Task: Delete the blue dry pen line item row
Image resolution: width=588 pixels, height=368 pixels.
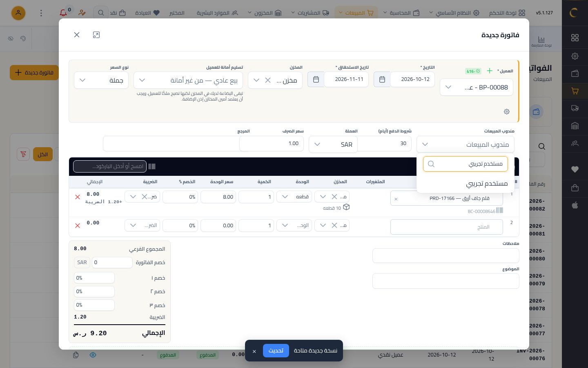Action: 78,197
